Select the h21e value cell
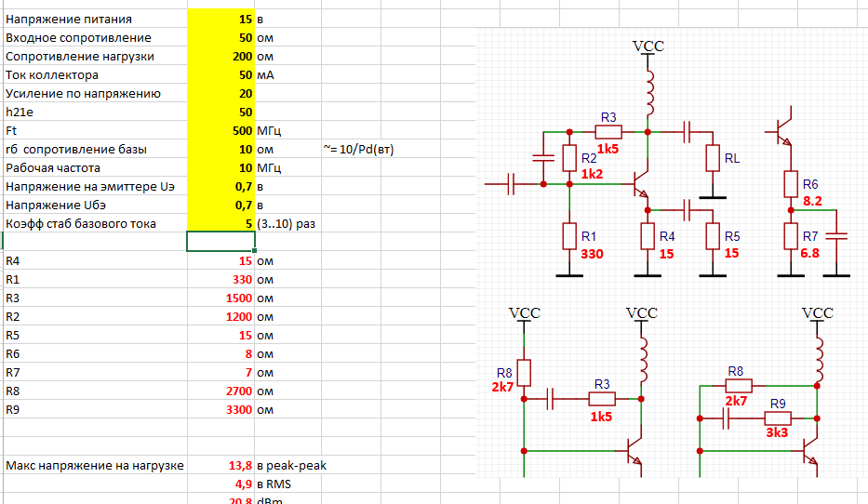 pos(220,112)
